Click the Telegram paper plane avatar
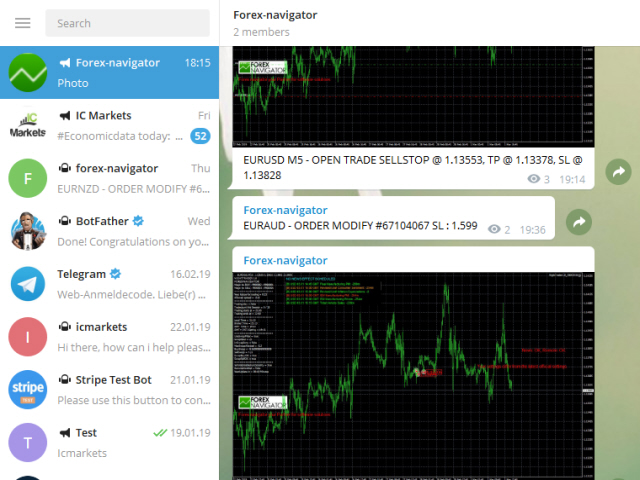The height and width of the screenshot is (480, 640). (28, 284)
